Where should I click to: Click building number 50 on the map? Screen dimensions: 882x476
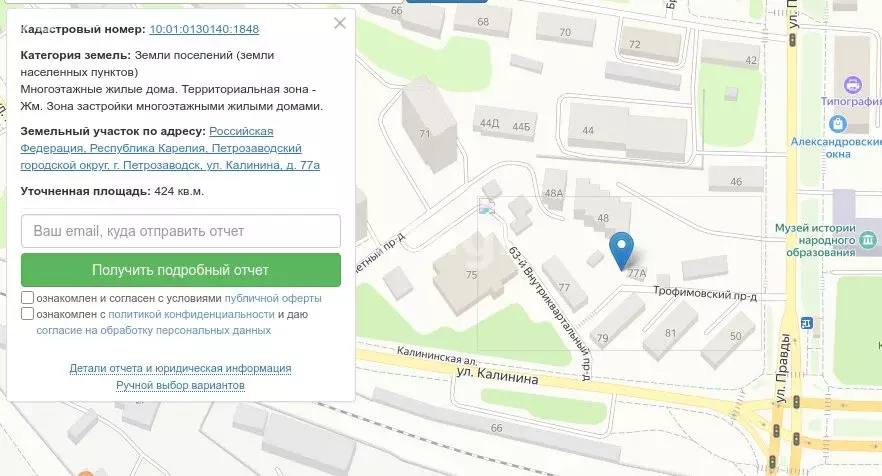click(x=735, y=336)
